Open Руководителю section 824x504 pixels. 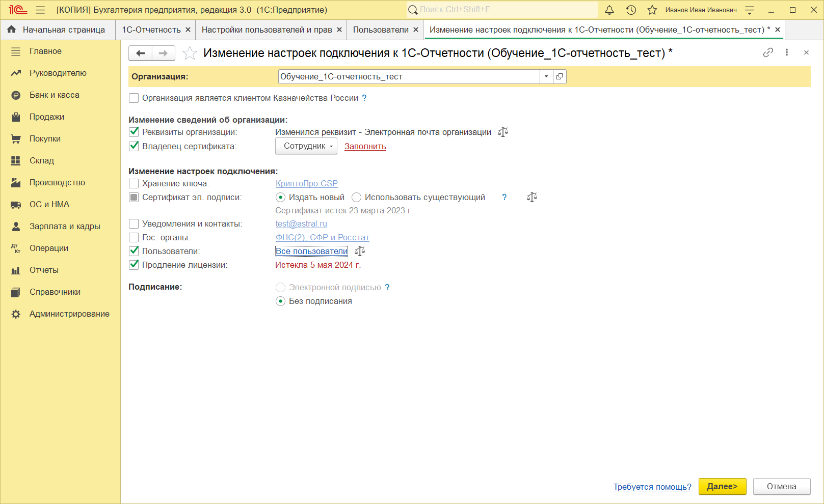[x=60, y=73]
